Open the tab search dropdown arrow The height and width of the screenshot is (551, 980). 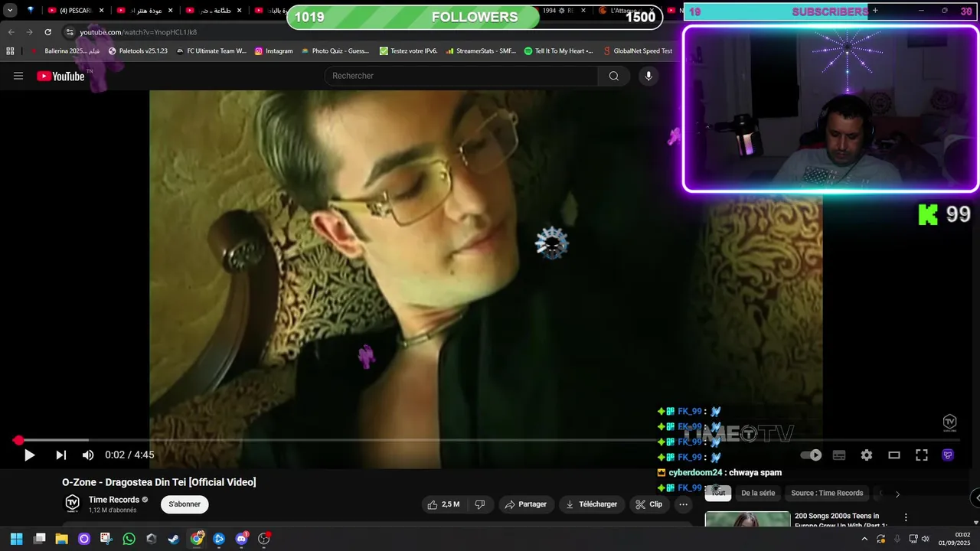tap(10, 11)
